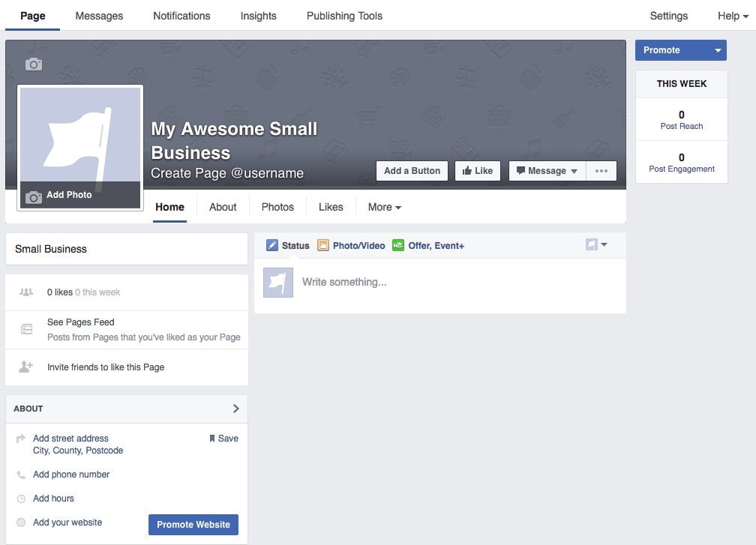Select the Page tab

coord(33,16)
